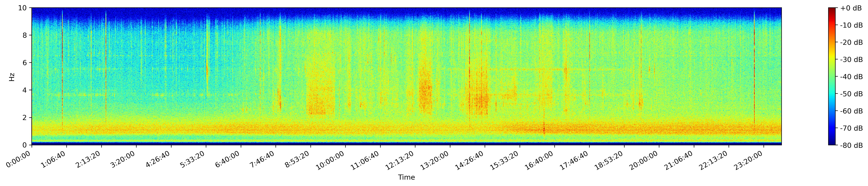Click the dark blue bottom of colorbar
The image size is (868, 186).
tap(832, 143)
